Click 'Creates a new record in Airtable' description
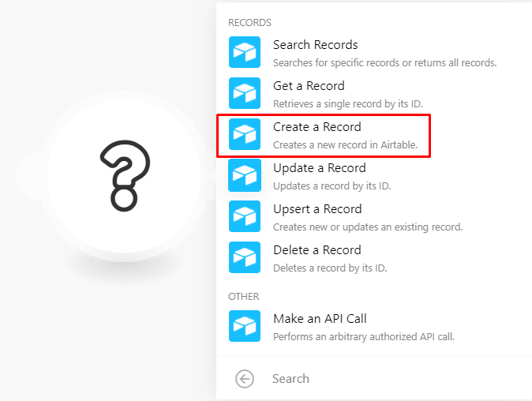This screenshot has width=532, height=401. (x=346, y=145)
